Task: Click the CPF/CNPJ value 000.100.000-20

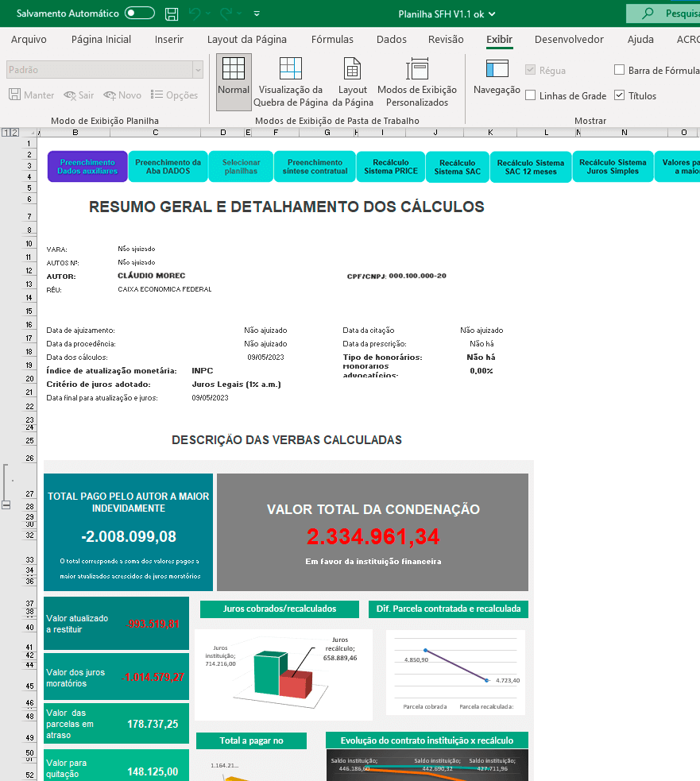Action: [x=417, y=276]
